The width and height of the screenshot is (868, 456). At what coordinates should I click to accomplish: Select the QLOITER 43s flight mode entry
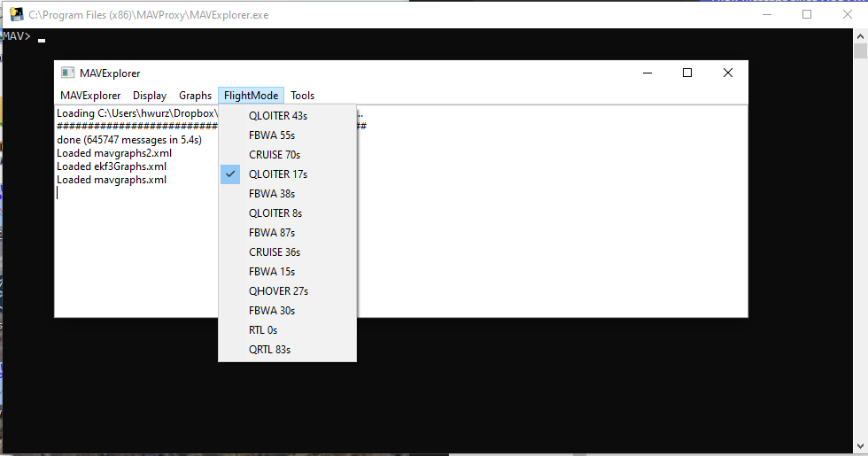tap(278, 116)
